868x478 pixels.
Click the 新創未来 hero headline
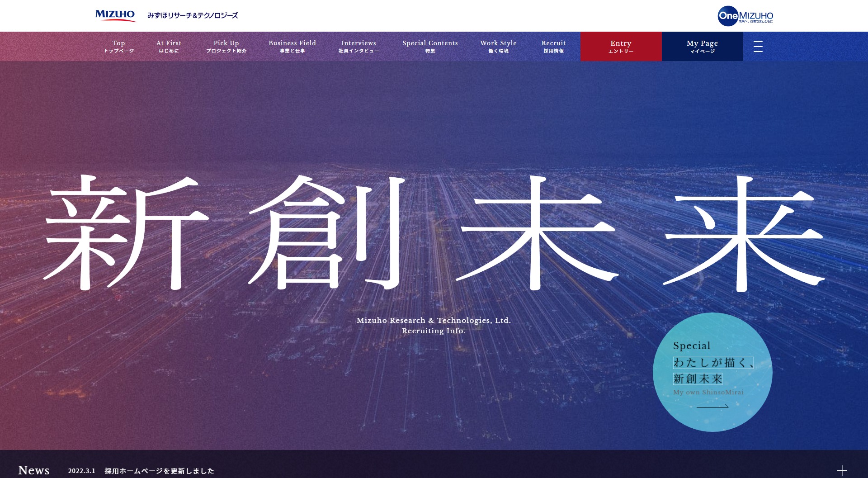pyautogui.click(x=433, y=233)
